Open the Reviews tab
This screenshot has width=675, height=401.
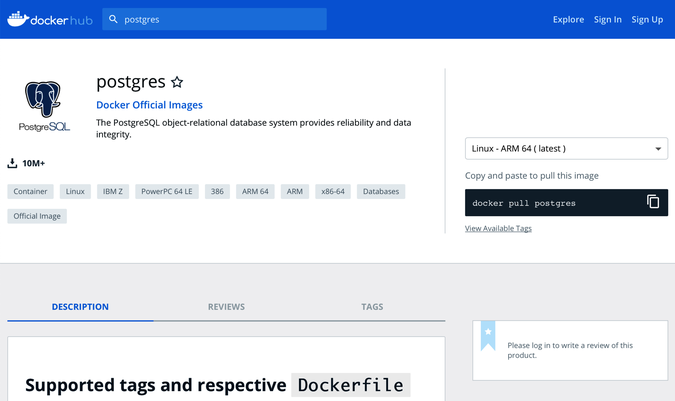point(226,307)
